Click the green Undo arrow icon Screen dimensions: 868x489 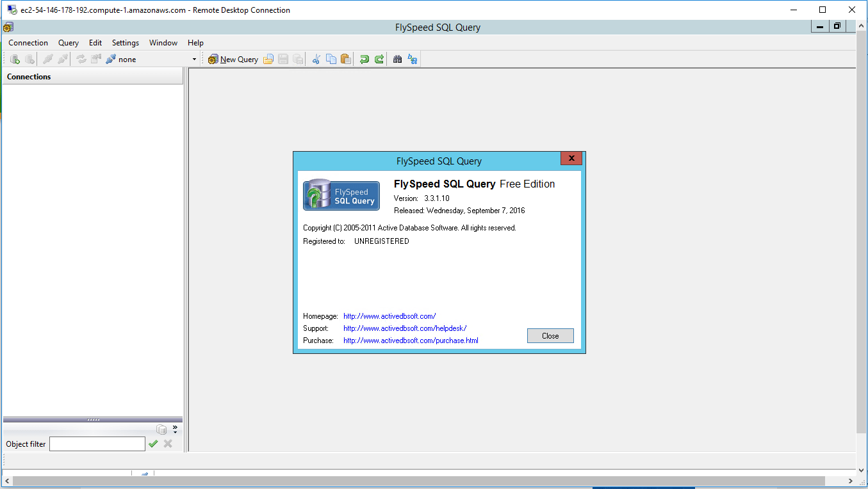coord(364,60)
